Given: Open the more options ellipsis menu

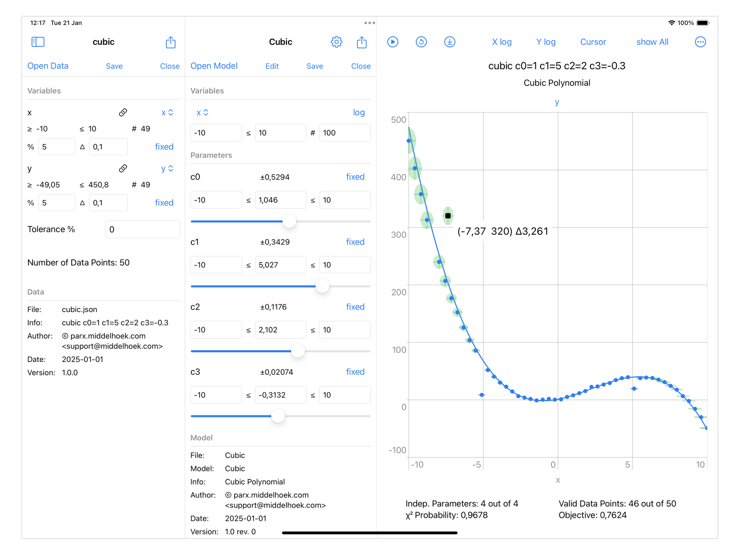Looking at the screenshot, I should click(x=700, y=42).
